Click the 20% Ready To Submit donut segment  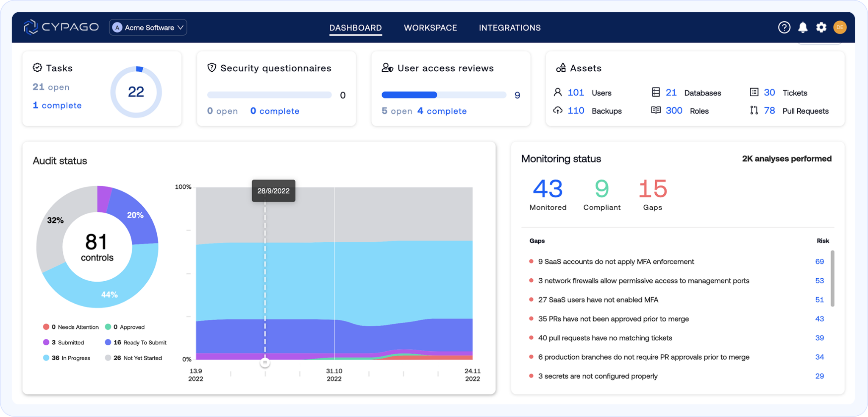tap(136, 215)
